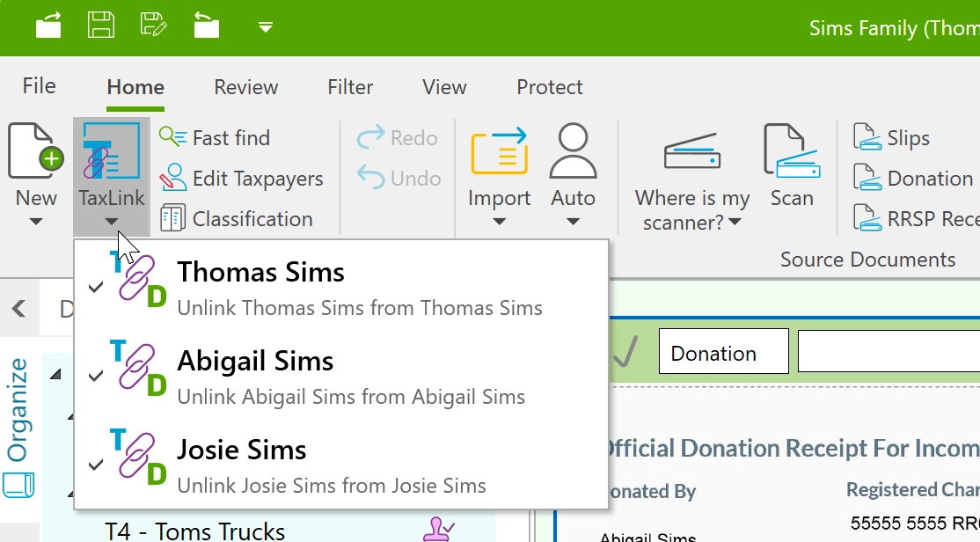Click the stamp icon on T4 Toms Trucks row
Viewport: 980px width, 542px height.
[438, 530]
